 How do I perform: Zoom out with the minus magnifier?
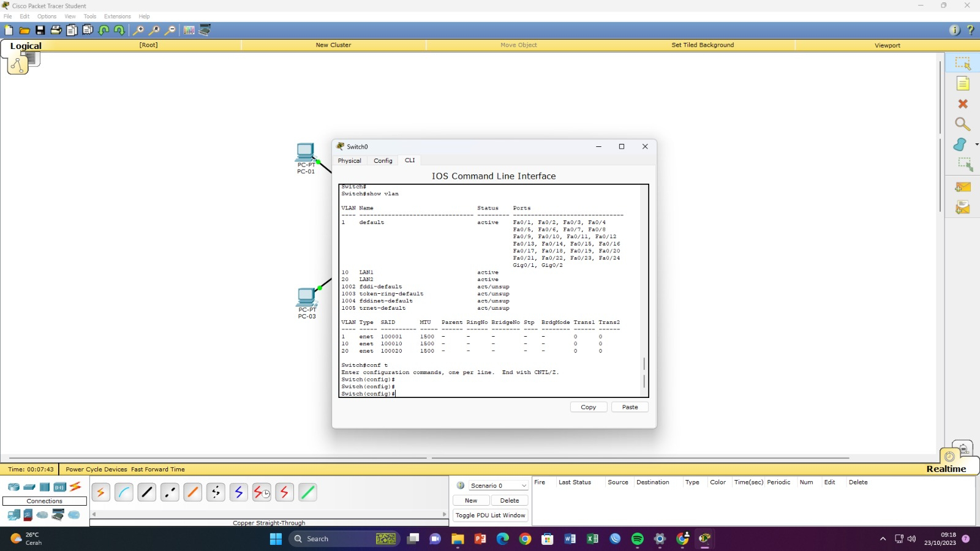tap(170, 30)
